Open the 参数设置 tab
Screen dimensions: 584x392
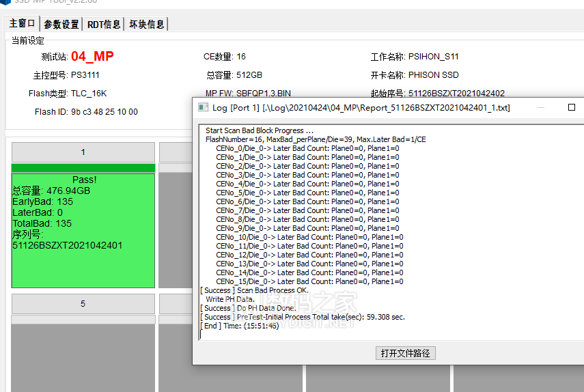[61, 25]
